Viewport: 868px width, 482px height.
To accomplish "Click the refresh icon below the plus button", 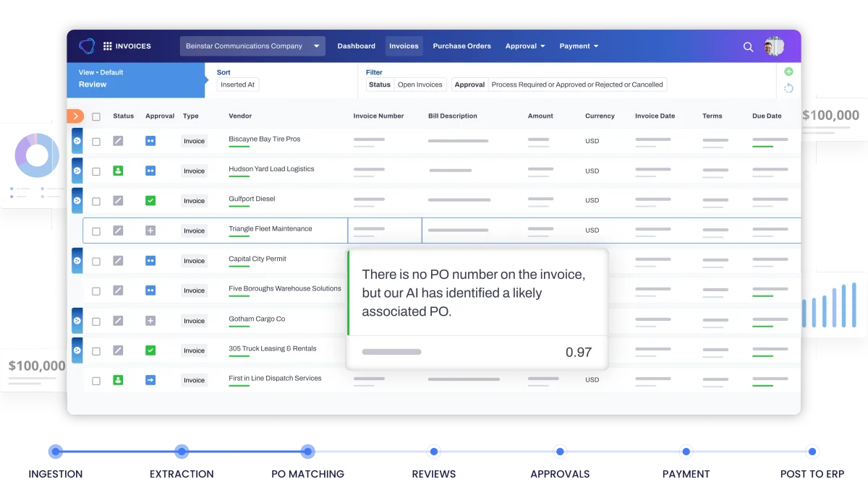I will pos(788,87).
